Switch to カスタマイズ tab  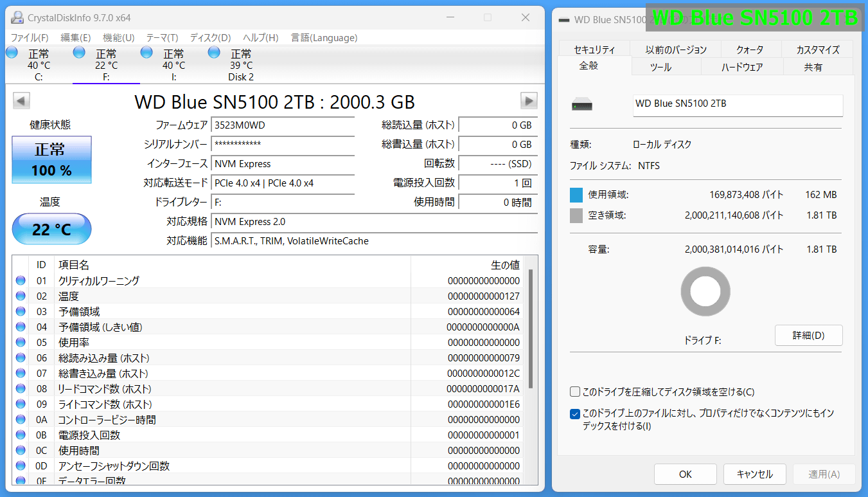point(818,50)
